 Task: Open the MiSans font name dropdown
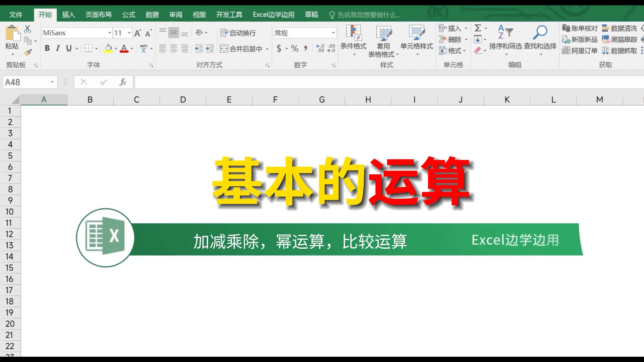pyautogui.click(x=110, y=33)
